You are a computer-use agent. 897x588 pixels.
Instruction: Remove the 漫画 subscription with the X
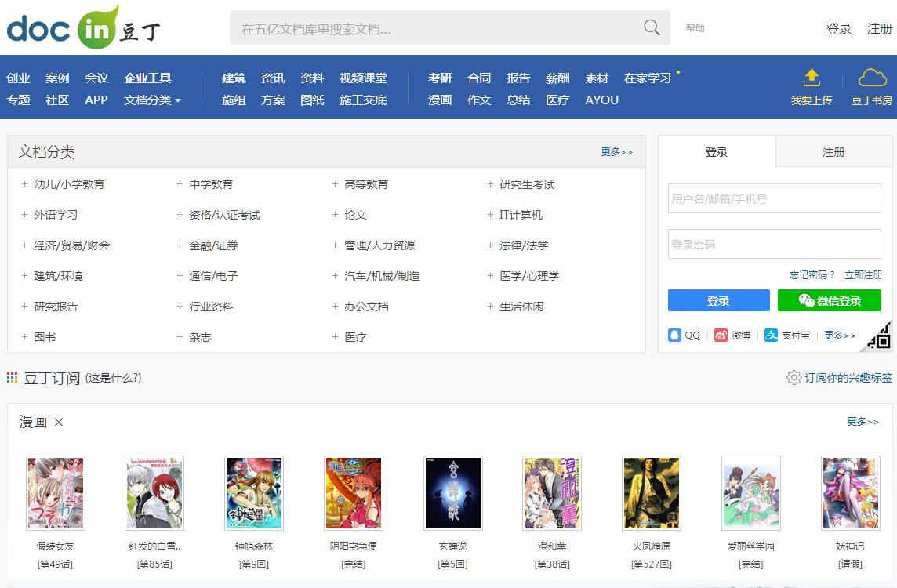click(59, 423)
